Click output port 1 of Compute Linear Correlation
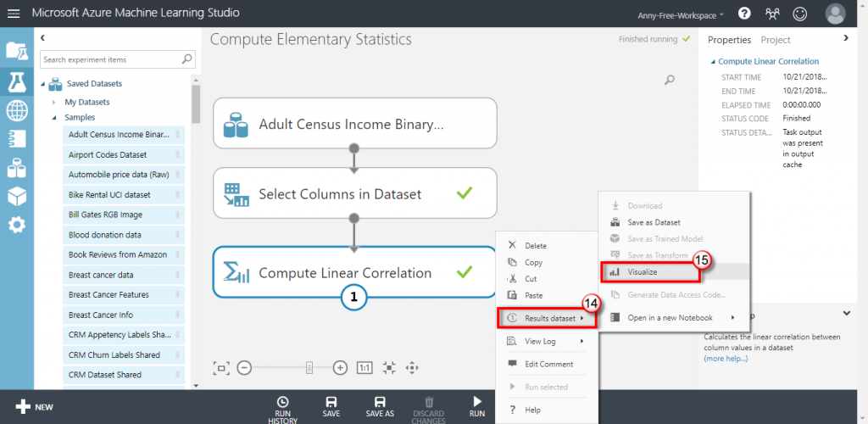This screenshot has height=424, width=868. 354,298
